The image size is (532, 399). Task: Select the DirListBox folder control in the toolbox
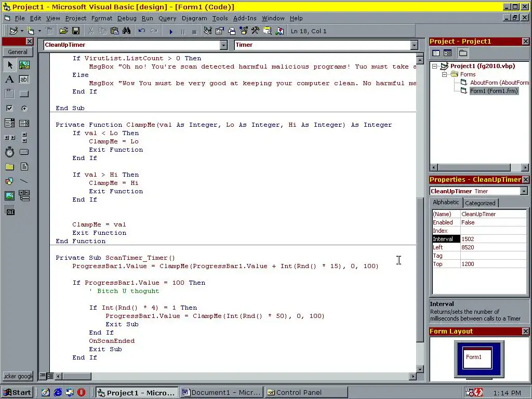click(10, 167)
